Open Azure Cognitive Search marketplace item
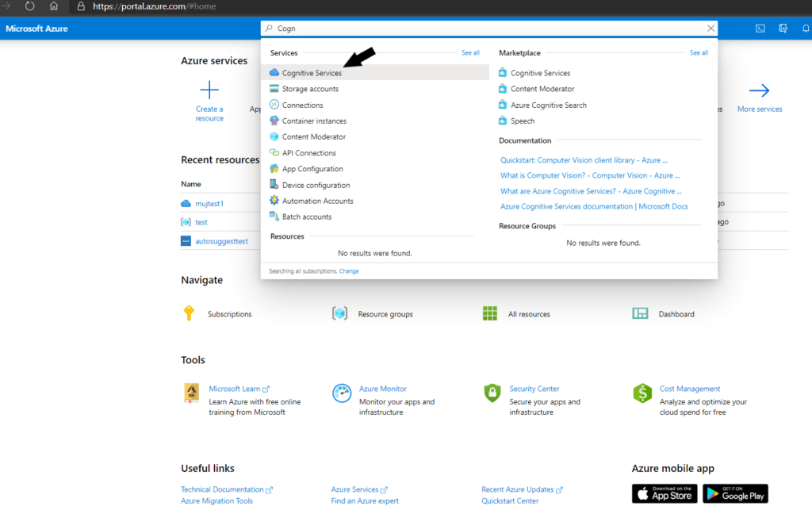Image resolution: width=812 pixels, height=529 pixels. (548, 105)
